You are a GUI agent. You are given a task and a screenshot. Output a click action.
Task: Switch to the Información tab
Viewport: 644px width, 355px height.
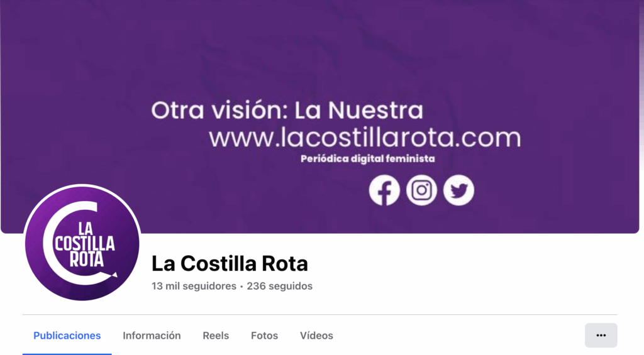(152, 336)
